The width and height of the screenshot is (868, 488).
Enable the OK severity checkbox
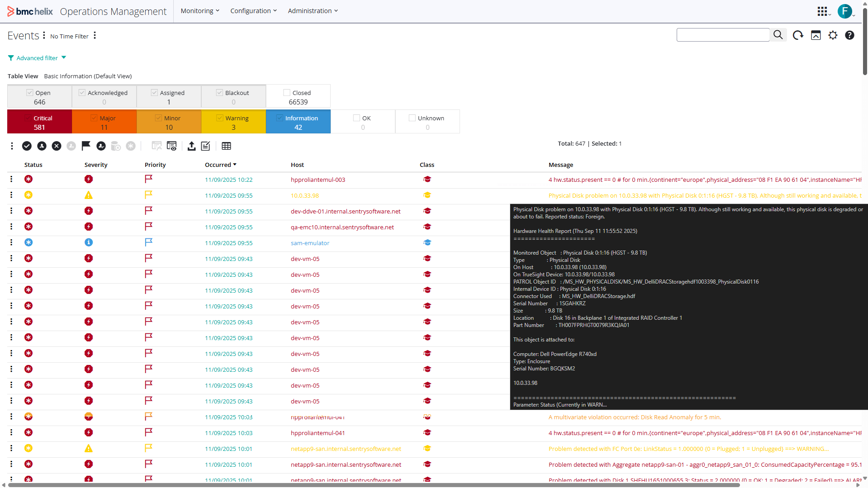(x=356, y=118)
